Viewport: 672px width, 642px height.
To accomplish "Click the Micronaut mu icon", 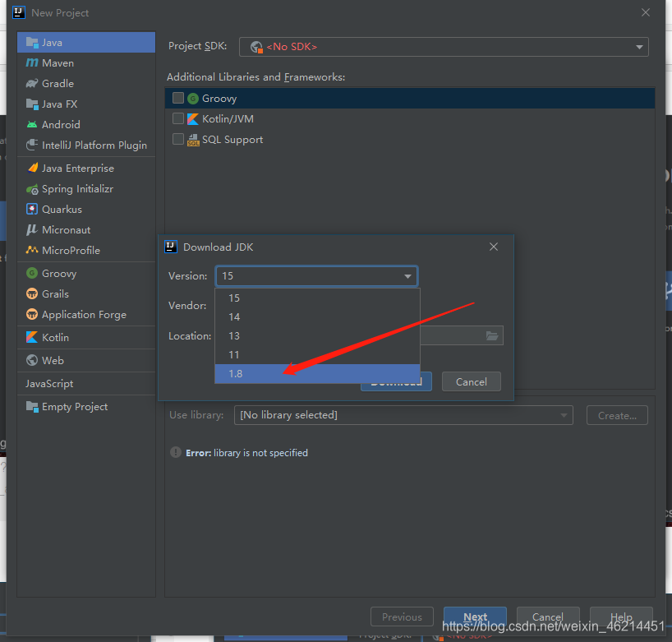I will [x=32, y=230].
